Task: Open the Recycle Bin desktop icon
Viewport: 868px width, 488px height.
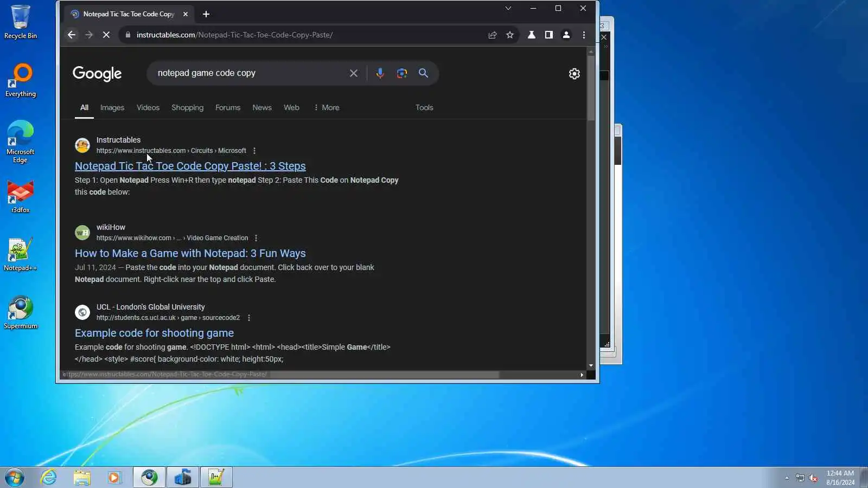Action: 21,22
